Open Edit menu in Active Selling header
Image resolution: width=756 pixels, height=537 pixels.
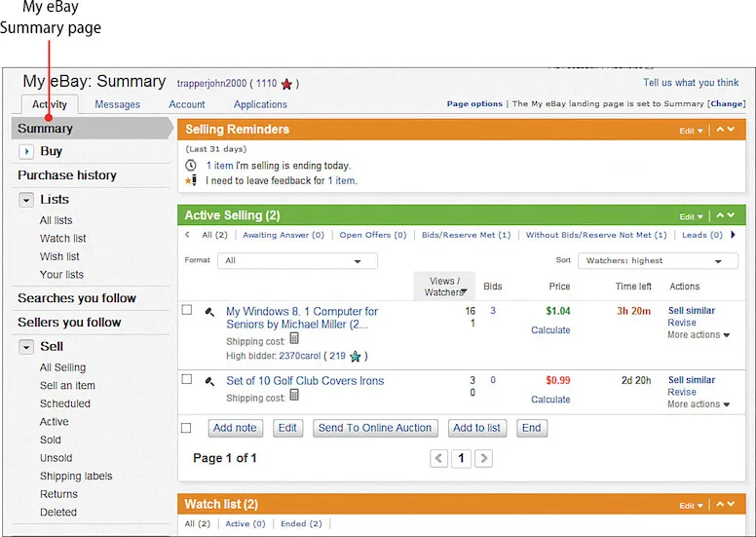[x=691, y=216]
